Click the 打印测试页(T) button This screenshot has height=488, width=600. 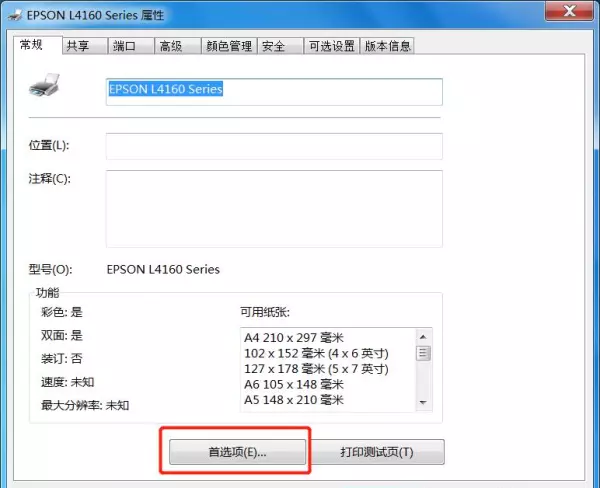click(377, 452)
